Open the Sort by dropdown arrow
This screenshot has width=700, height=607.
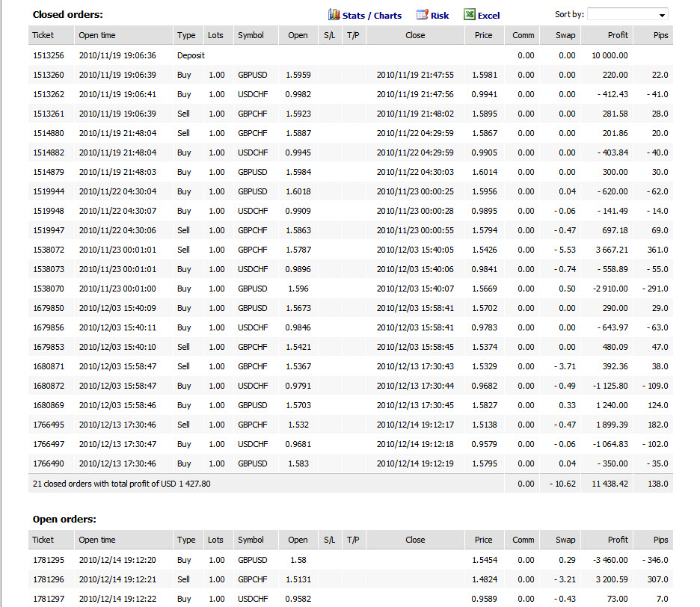click(662, 15)
